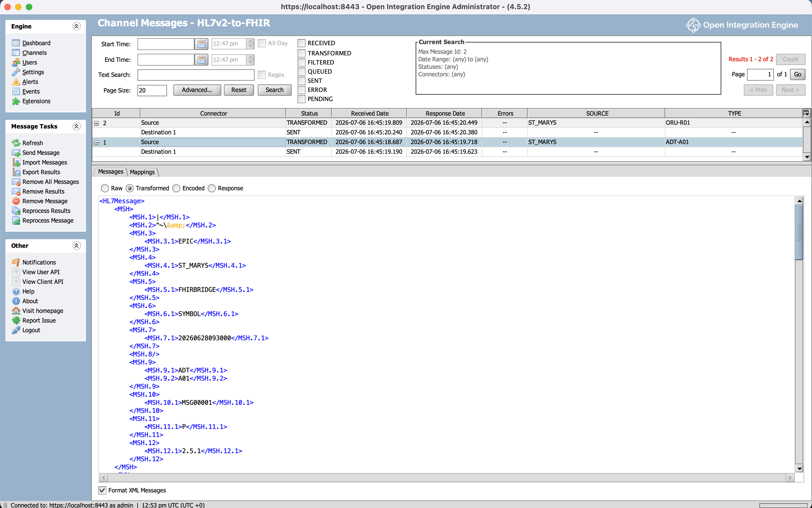
Task: Click Remove Results icon
Action: [x=16, y=191]
